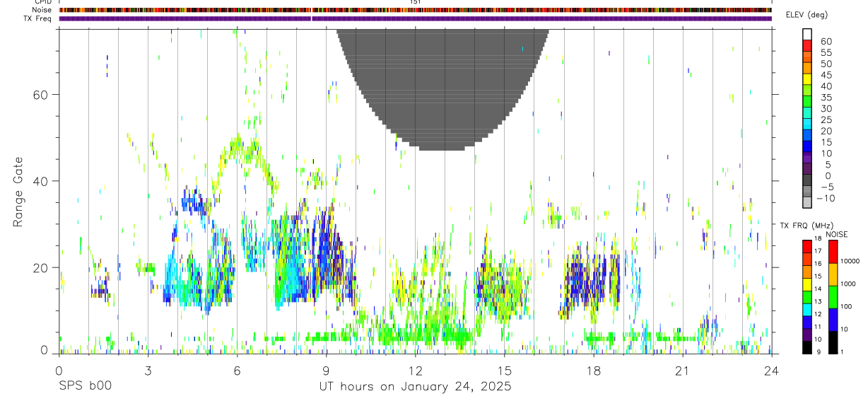Select the 'Range Gate' y-axis label
Image resolution: width=868 pixels, height=401 pixels.
point(19,192)
